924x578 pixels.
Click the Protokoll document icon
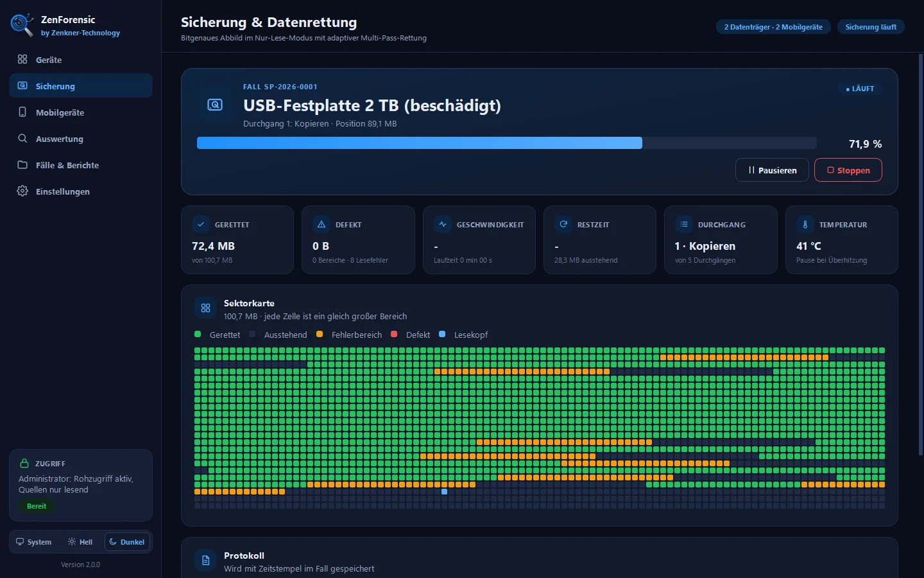206,561
